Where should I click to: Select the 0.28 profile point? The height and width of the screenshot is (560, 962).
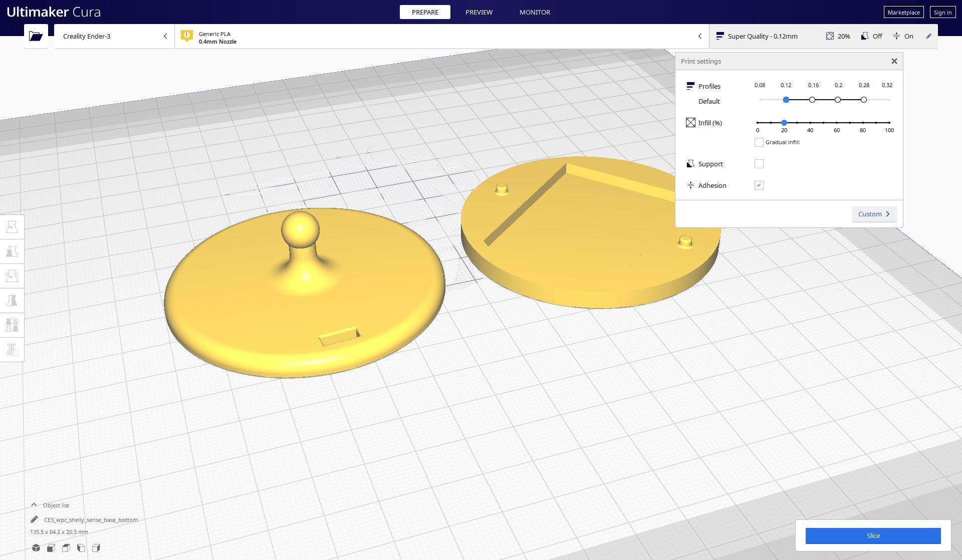[864, 100]
